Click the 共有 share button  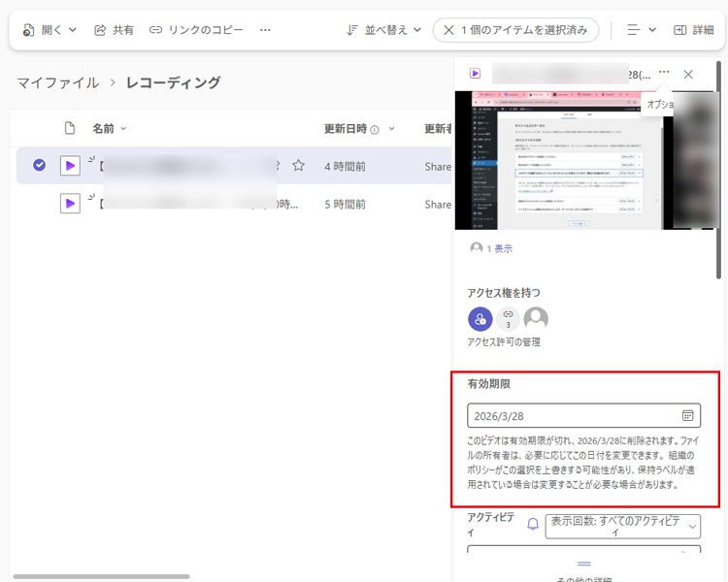[x=114, y=30]
